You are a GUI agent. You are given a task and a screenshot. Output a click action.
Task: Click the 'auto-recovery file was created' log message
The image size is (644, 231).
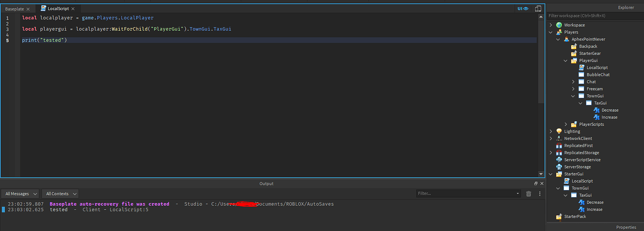[x=110, y=204]
